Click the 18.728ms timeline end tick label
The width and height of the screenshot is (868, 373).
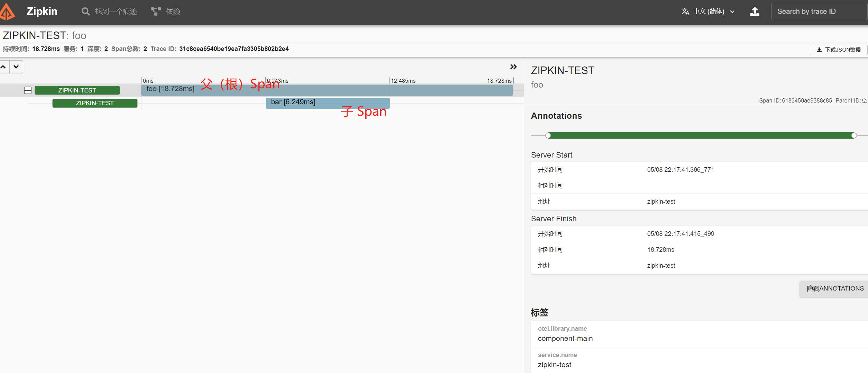(499, 81)
